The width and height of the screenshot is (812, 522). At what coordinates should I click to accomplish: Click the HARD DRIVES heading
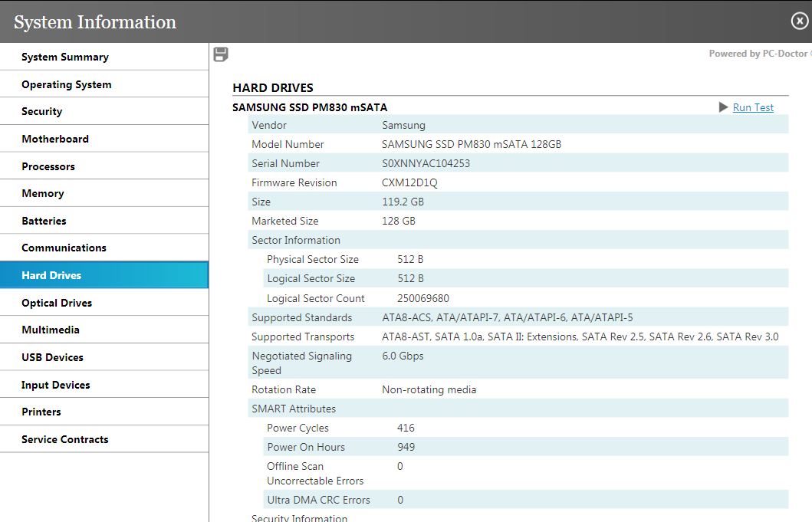(x=273, y=87)
